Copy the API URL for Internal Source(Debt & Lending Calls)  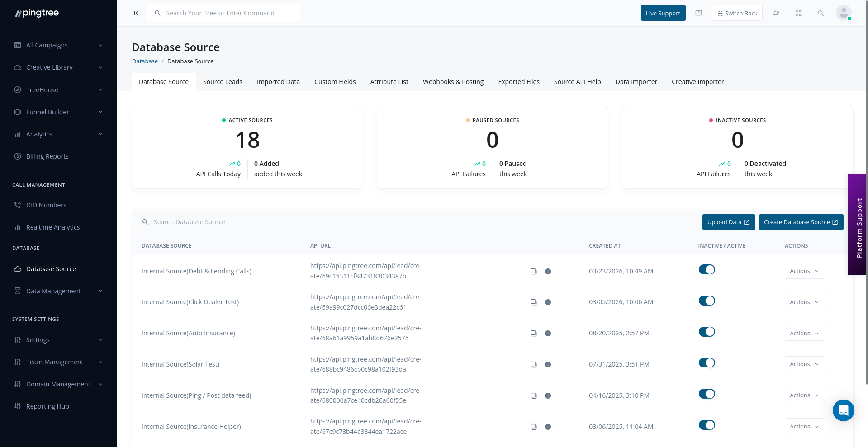point(533,271)
